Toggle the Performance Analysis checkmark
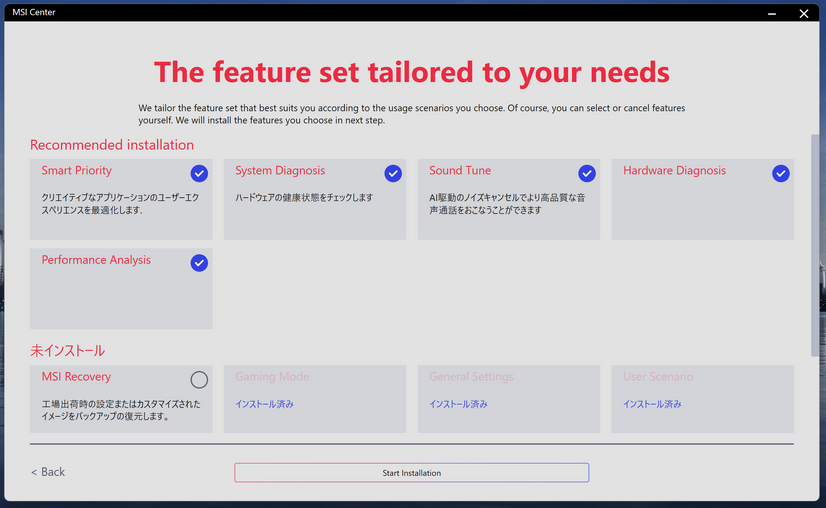The image size is (826, 508). (199, 263)
